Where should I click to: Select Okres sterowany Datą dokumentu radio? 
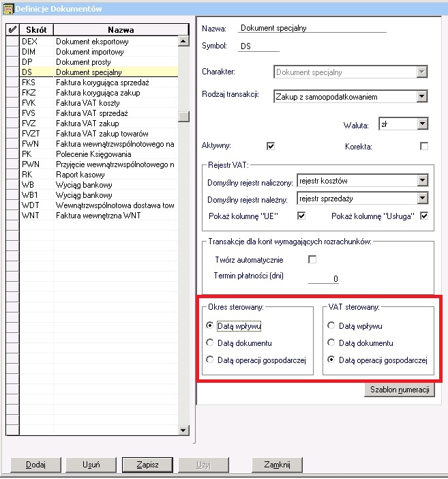(x=210, y=343)
